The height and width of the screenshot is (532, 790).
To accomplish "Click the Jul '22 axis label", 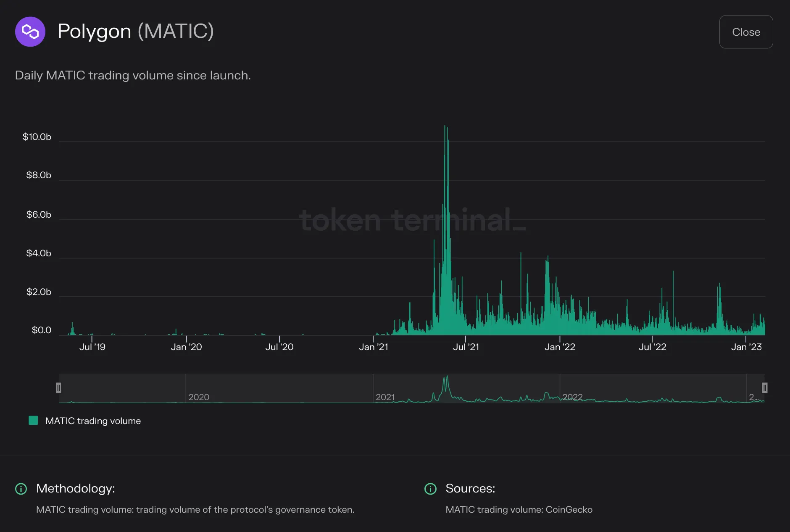I will tap(652, 347).
